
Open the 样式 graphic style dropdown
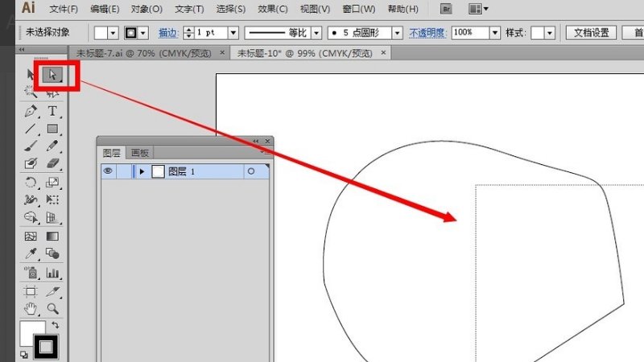click(x=550, y=33)
